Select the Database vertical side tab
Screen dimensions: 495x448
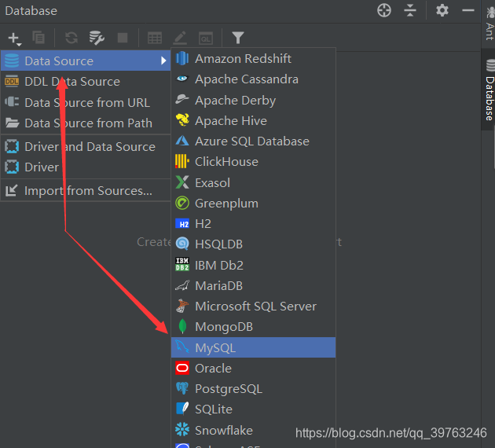click(489, 90)
